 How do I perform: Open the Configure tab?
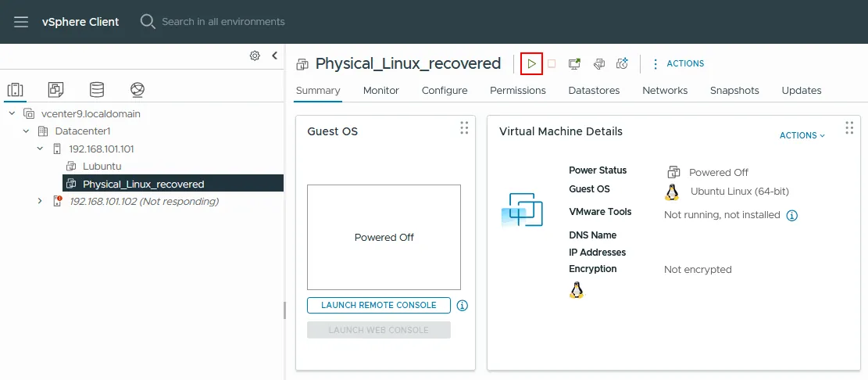[x=445, y=90]
